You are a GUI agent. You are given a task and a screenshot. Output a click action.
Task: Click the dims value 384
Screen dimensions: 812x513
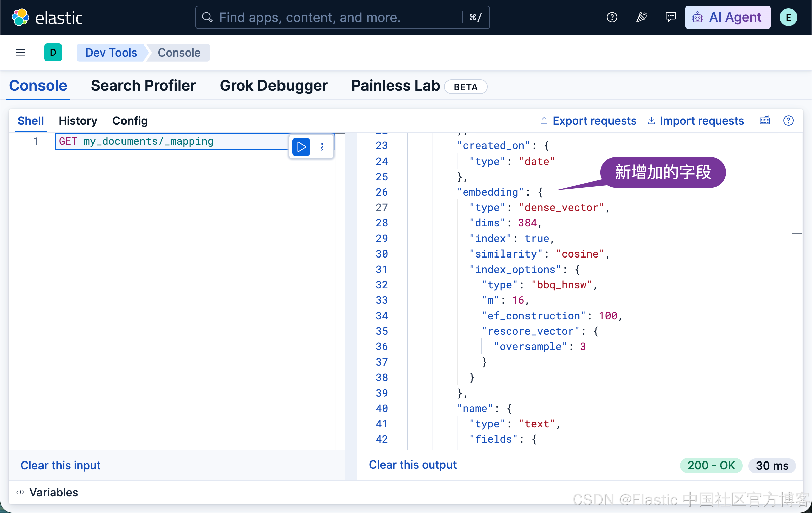click(x=527, y=223)
